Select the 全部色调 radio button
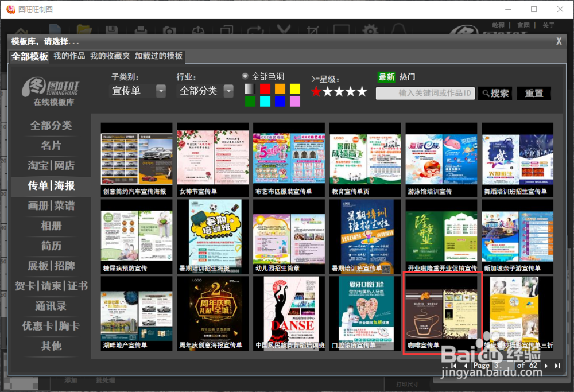 pos(245,76)
